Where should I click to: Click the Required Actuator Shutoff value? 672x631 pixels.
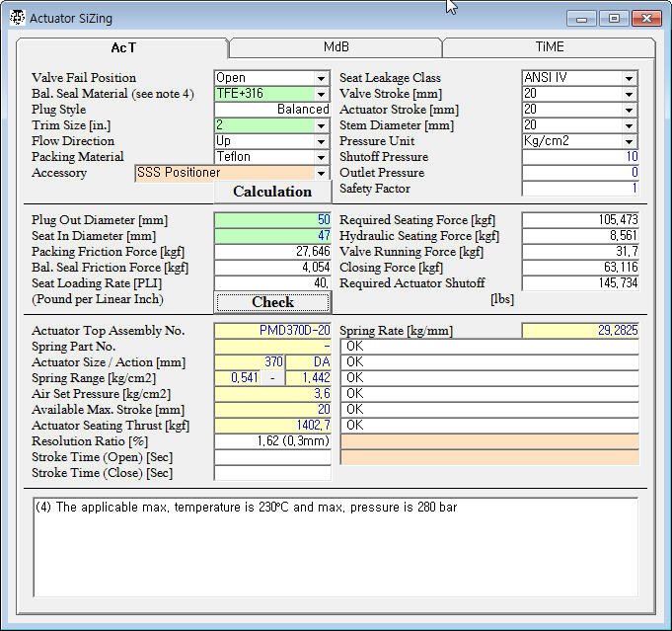click(x=580, y=283)
